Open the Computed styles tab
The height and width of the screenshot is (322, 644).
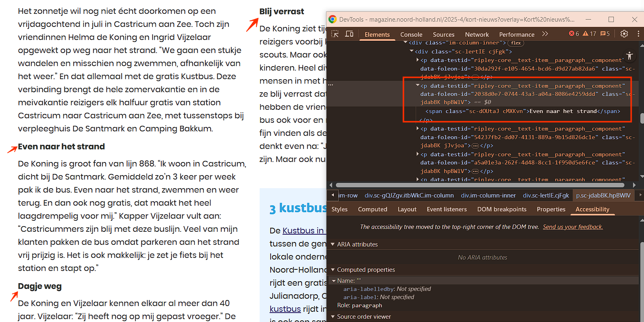pyautogui.click(x=372, y=209)
